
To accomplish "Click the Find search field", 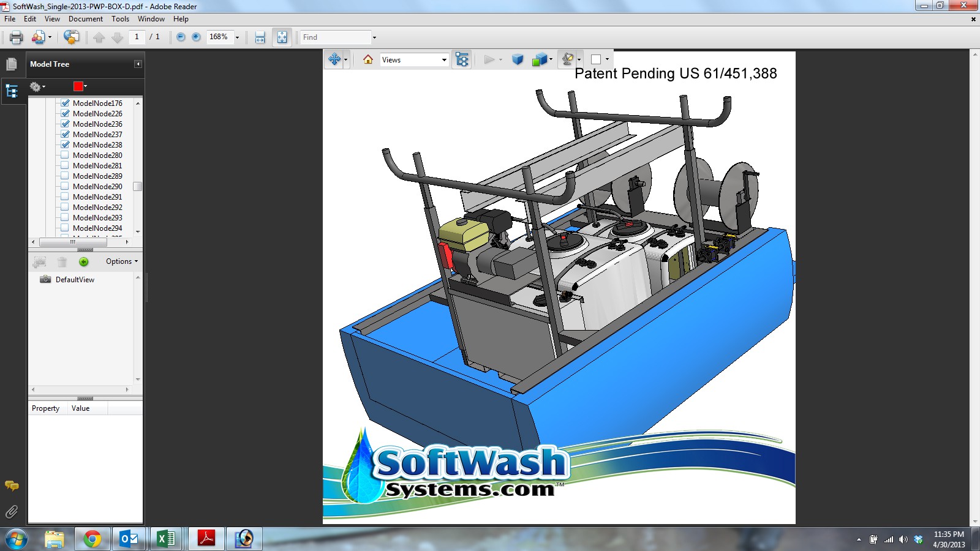I will (x=335, y=37).
